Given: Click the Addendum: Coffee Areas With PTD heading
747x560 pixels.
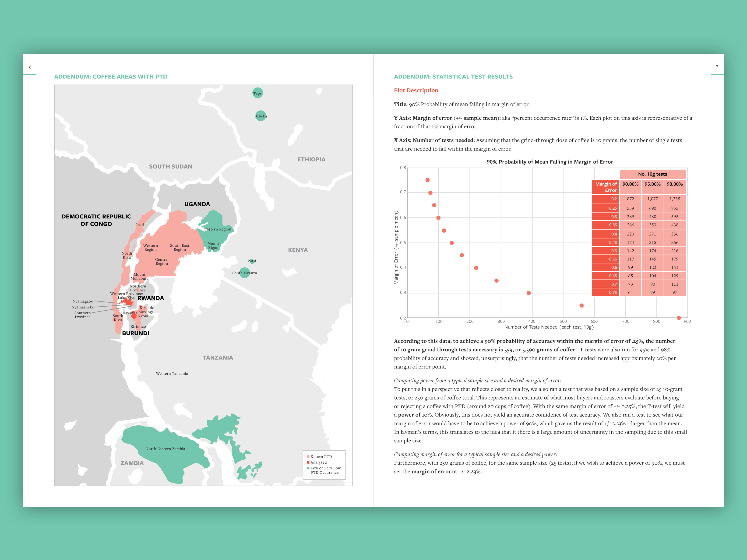Looking at the screenshot, I should (x=110, y=77).
